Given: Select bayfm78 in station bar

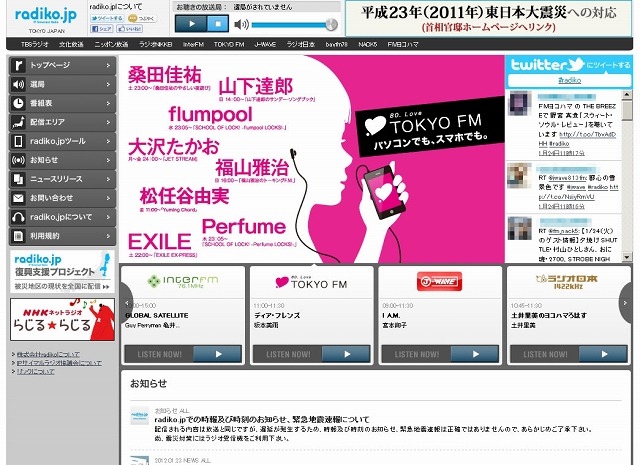Looking at the screenshot, I should coord(336,44).
